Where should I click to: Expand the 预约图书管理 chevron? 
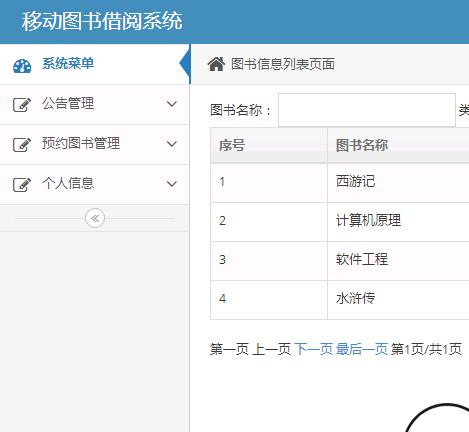(172, 144)
